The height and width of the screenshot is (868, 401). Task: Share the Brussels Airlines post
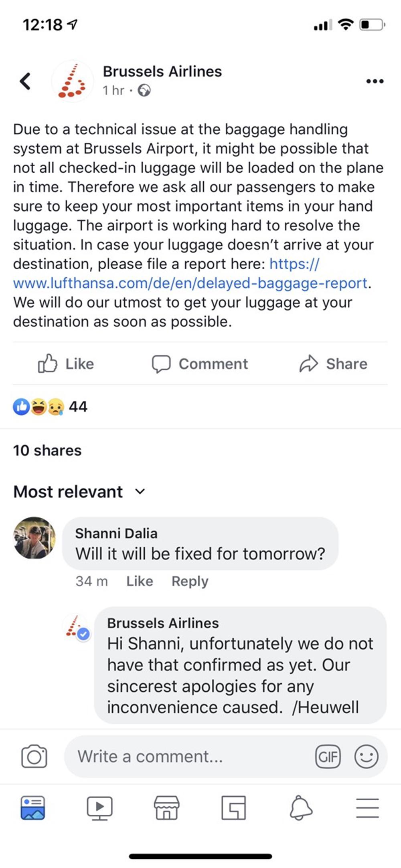pos(333,364)
